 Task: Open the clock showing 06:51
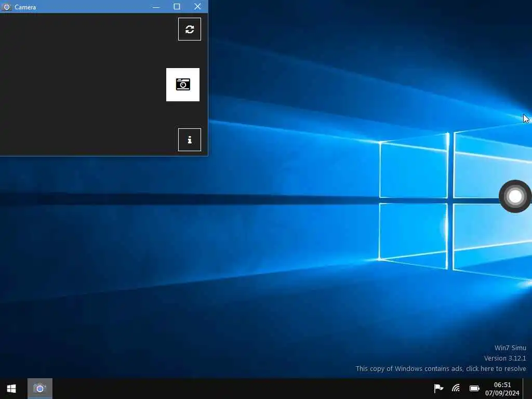tap(502, 385)
